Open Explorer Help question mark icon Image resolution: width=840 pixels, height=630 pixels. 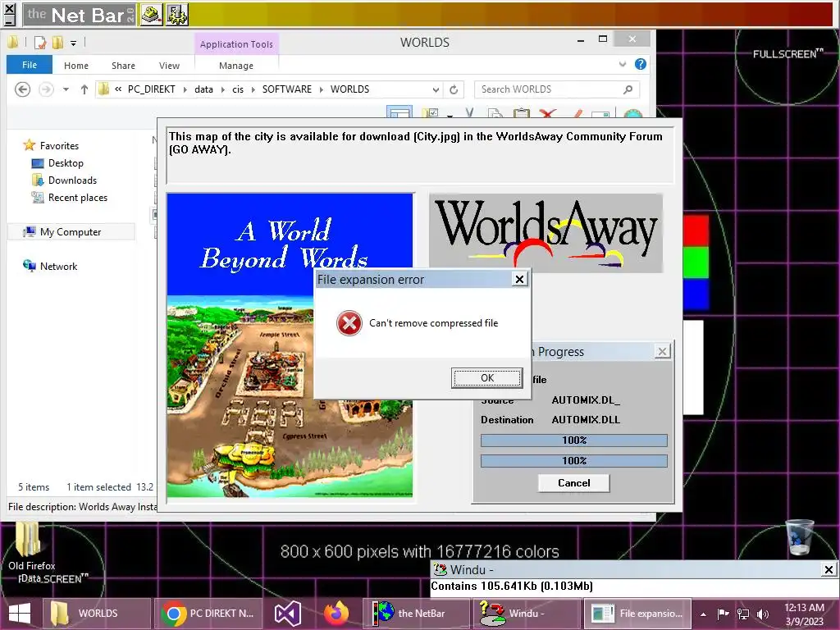tap(640, 64)
